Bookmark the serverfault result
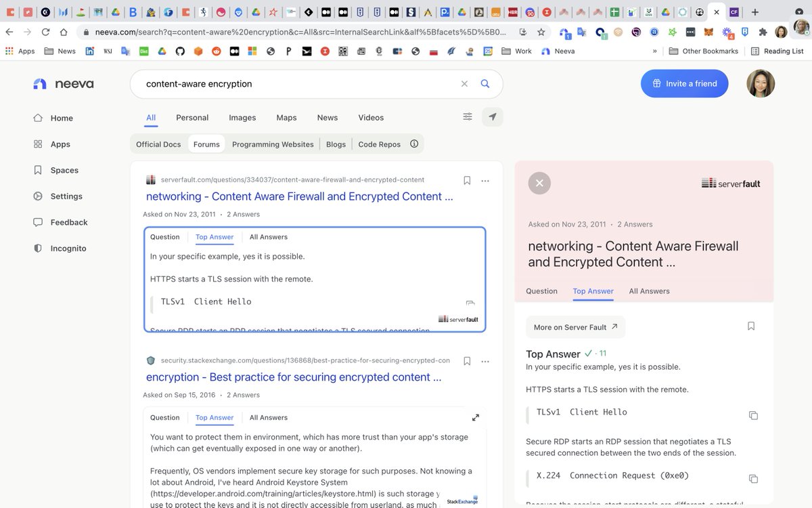 pos(467,180)
